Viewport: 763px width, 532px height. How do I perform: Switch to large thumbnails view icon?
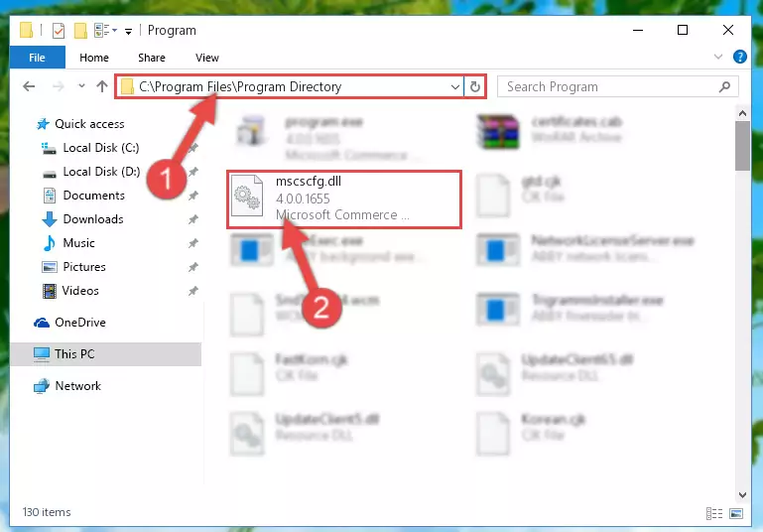coord(736,513)
